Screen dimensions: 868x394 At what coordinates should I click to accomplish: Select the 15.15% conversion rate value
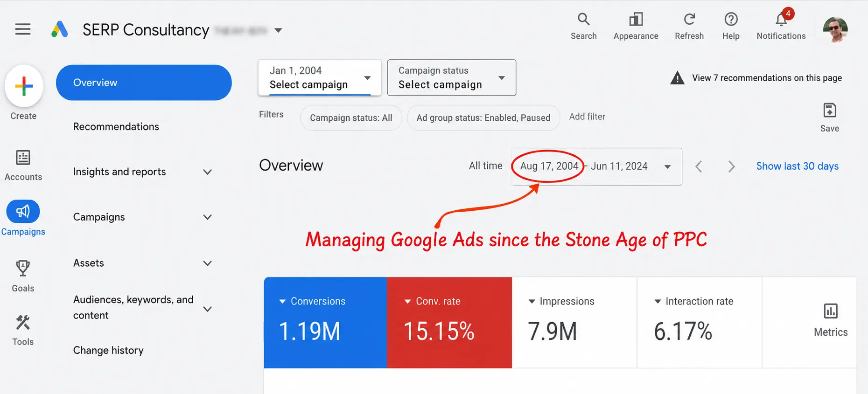(439, 332)
